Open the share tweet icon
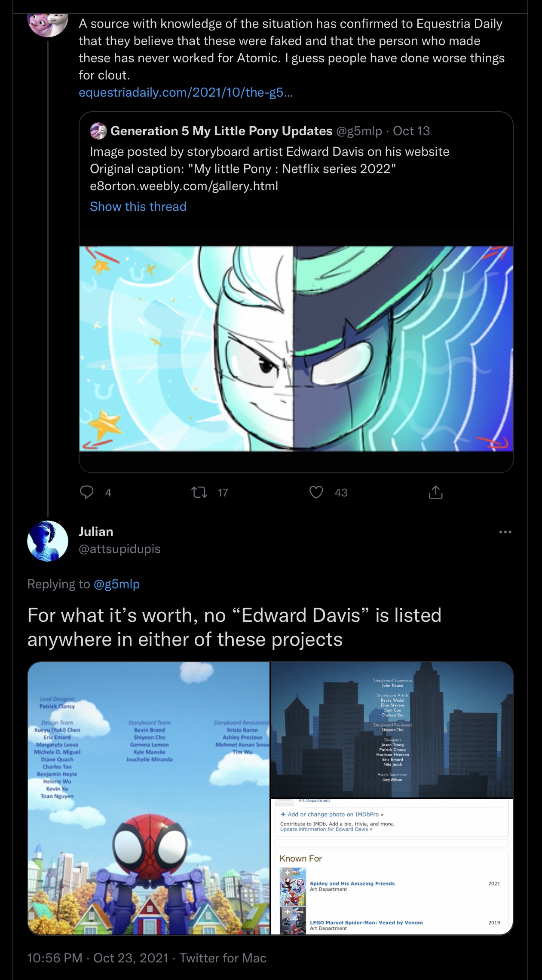 (435, 492)
